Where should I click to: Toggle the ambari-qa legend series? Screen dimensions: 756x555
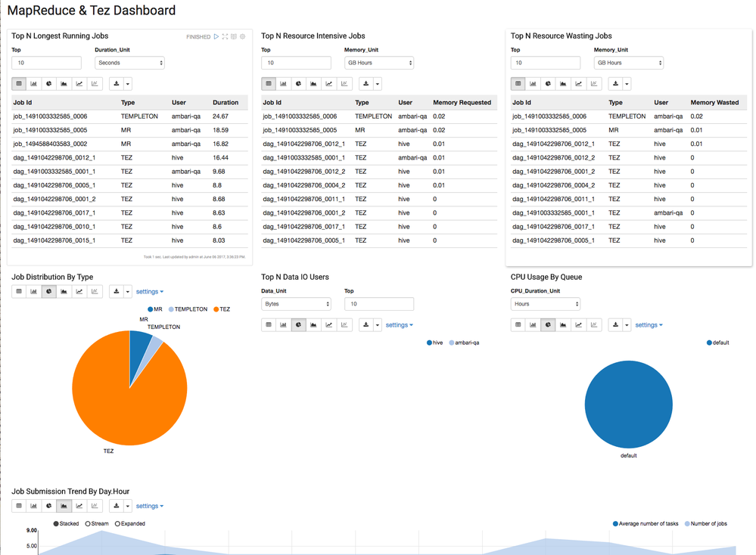[x=464, y=343]
